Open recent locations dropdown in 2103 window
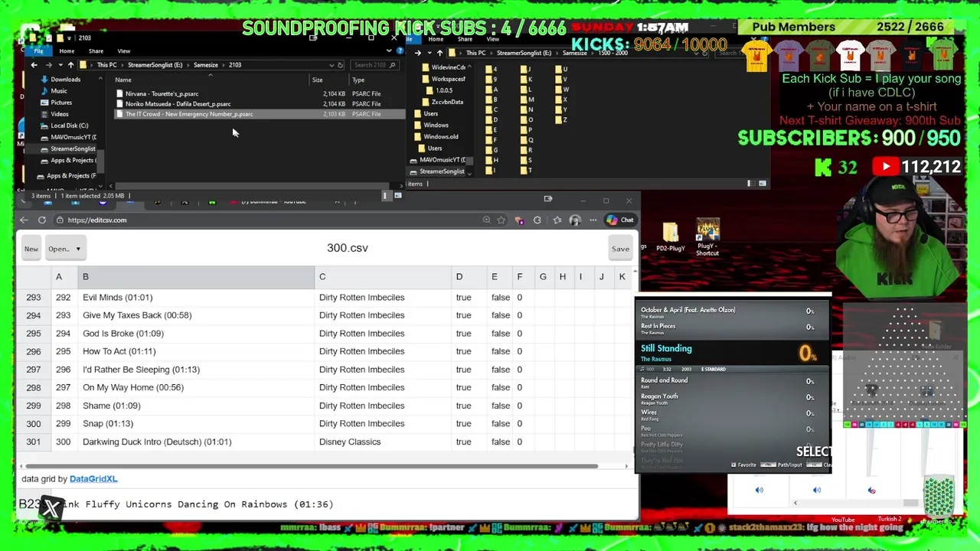This screenshot has height=551, width=980. click(59, 65)
